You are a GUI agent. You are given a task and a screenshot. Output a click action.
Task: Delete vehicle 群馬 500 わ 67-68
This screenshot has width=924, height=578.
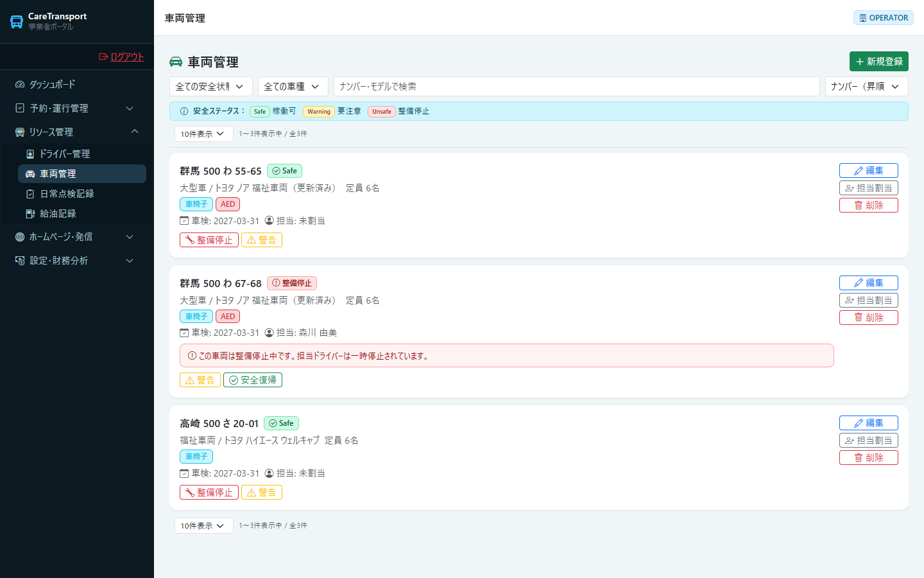[x=869, y=317]
